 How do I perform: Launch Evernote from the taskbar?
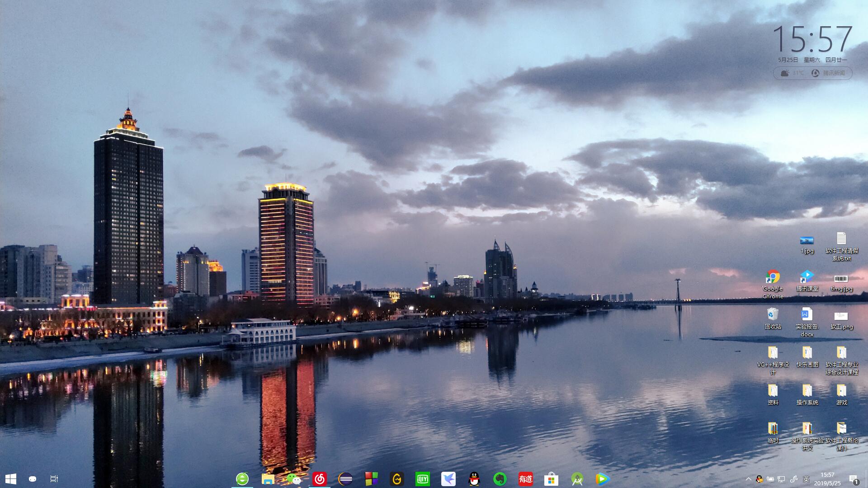pos(499,479)
